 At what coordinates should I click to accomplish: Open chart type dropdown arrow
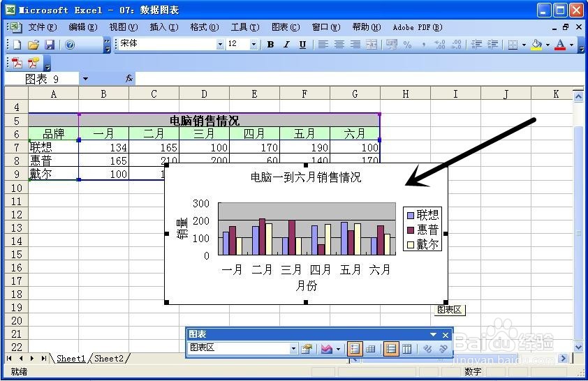[x=338, y=349]
